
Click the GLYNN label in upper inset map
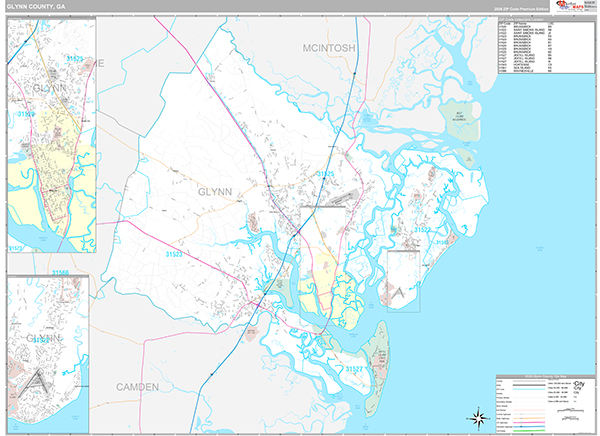49,88
